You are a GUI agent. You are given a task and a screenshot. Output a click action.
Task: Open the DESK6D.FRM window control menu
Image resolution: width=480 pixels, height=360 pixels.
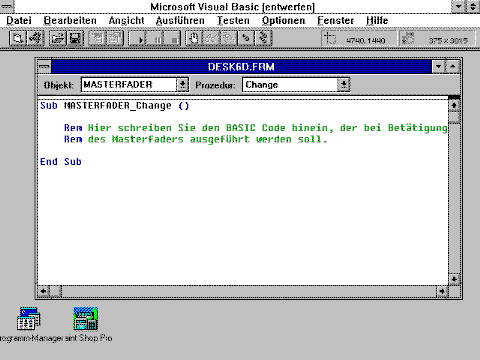click(x=44, y=67)
